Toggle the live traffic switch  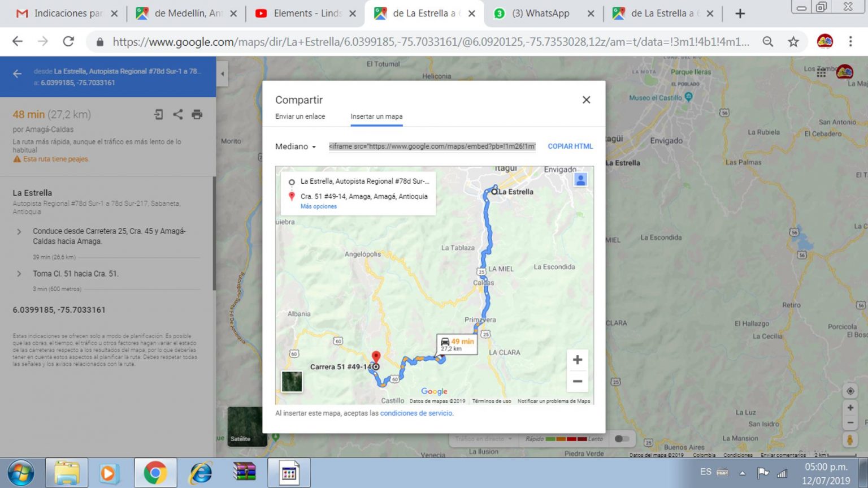tap(621, 439)
